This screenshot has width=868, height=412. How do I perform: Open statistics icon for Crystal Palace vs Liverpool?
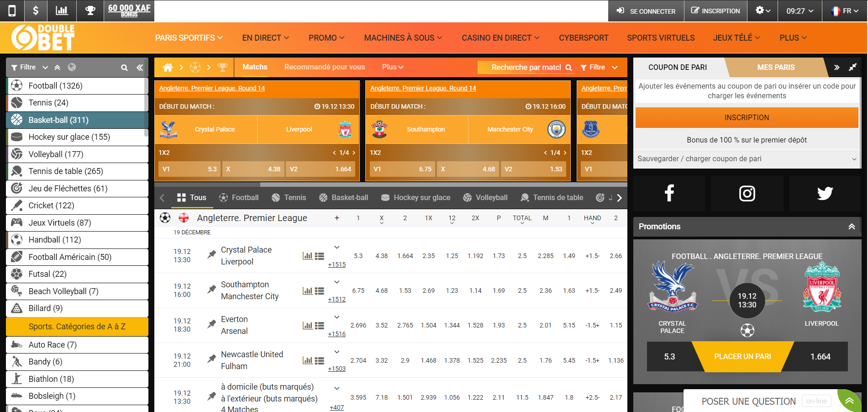pos(307,256)
